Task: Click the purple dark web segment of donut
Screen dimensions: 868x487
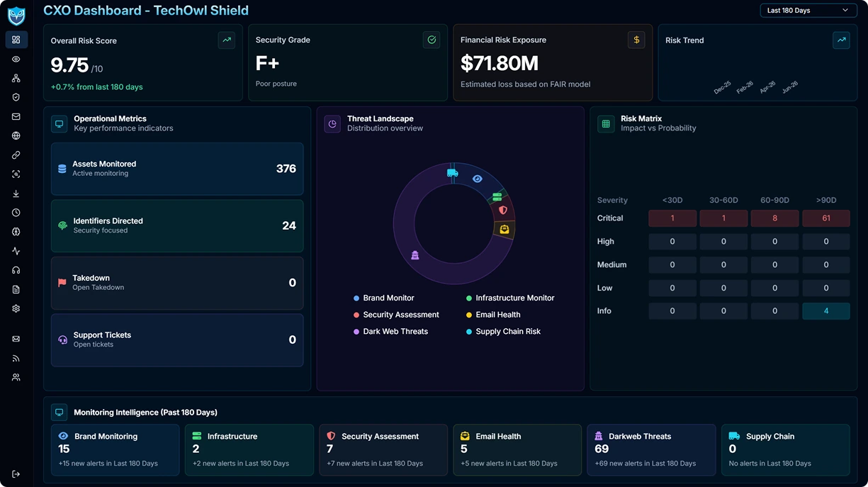Action: (x=415, y=255)
